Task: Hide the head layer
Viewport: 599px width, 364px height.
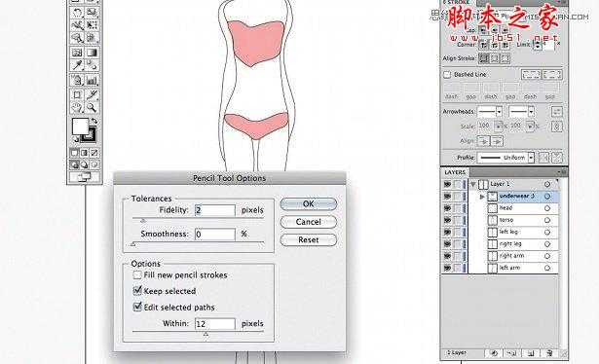Action: (447, 208)
